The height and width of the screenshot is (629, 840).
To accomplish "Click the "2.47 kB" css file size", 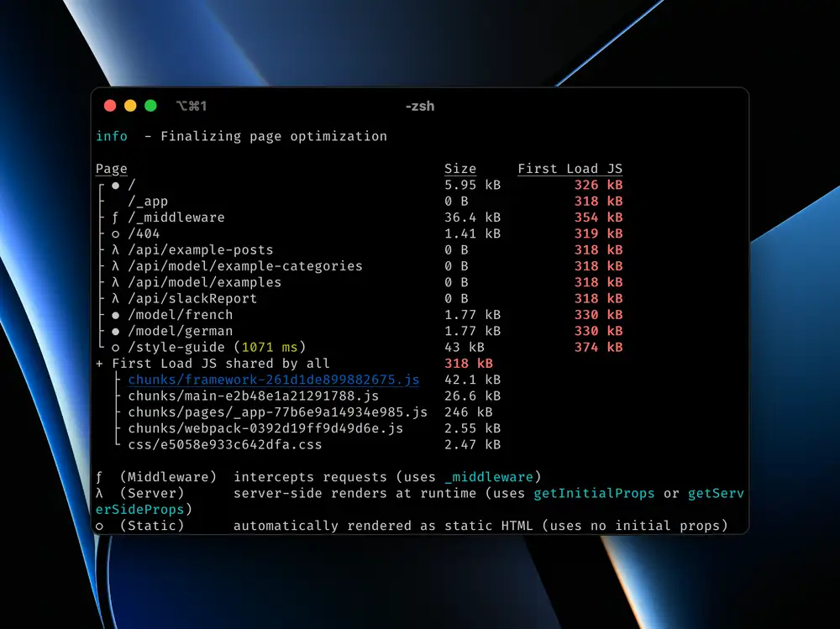I will tap(472, 445).
